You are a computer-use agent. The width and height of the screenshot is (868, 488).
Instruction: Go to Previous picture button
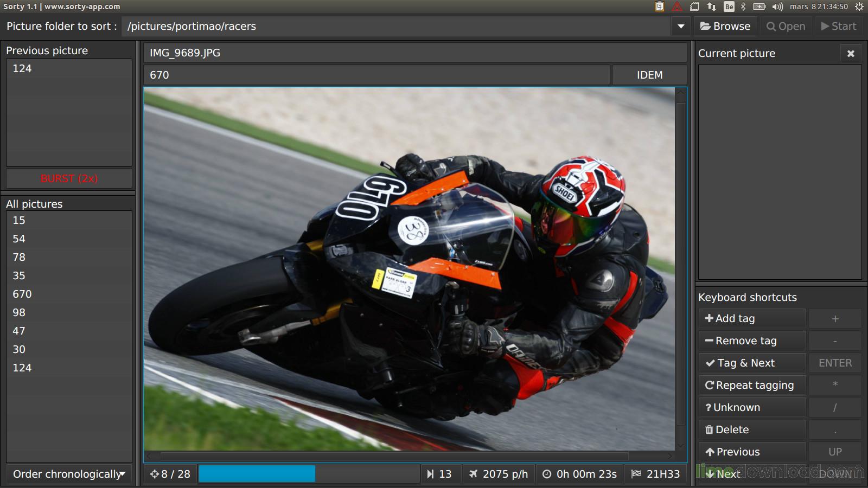point(751,452)
